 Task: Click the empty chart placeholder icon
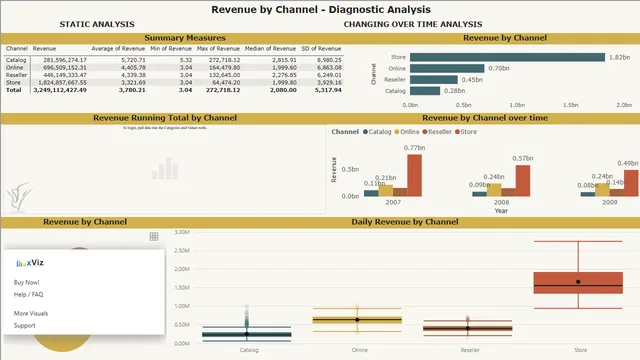[165, 169]
